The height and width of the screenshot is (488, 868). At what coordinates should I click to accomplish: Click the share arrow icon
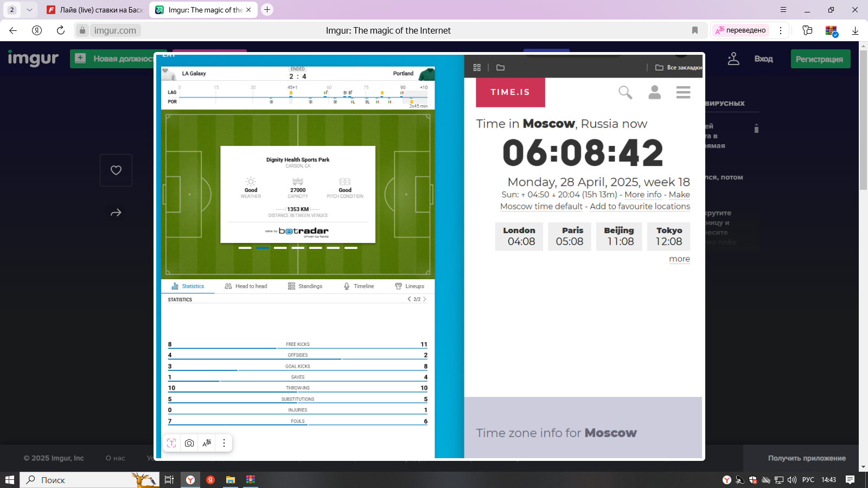[x=116, y=213]
